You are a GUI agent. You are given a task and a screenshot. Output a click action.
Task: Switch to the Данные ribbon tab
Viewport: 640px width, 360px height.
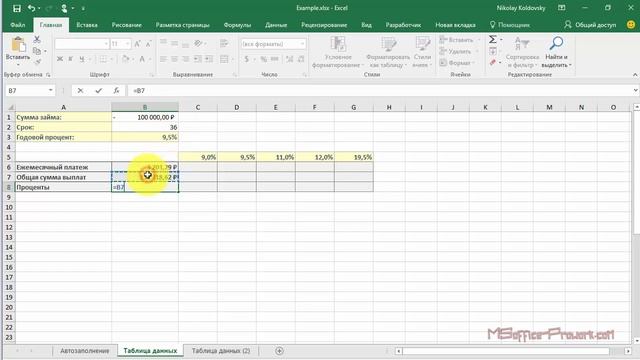point(276,25)
